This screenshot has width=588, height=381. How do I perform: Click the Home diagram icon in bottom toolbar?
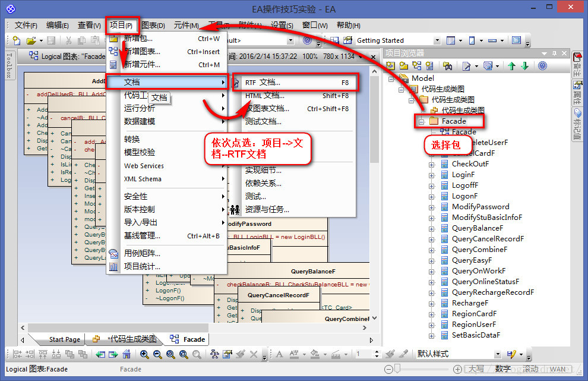pyautogui.click(x=127, y=354)
